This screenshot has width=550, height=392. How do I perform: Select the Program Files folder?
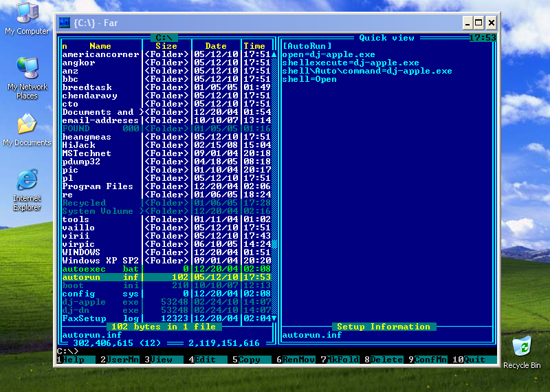[98, 186]
